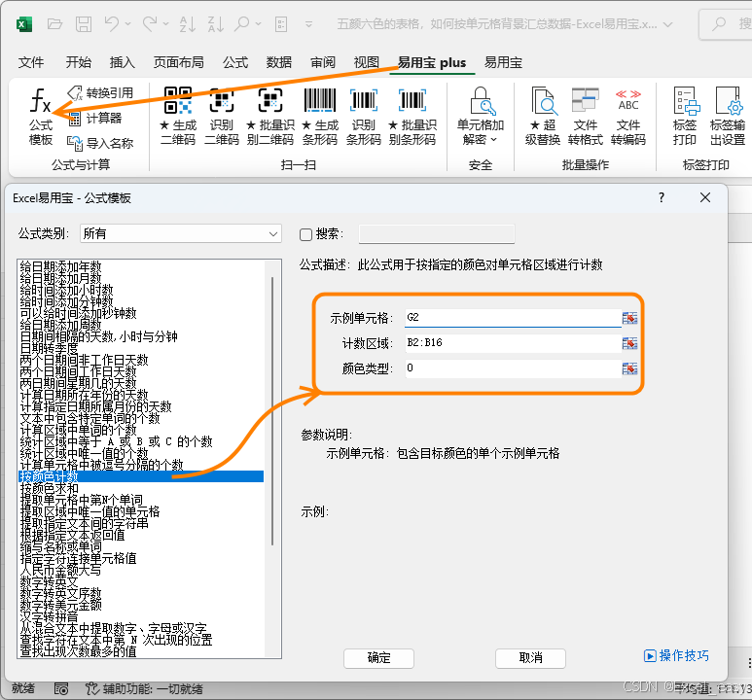Open the 公式类别 category combo box
Image resolution: width=752 pixels, height=700 pixels.
coord(180,233)
